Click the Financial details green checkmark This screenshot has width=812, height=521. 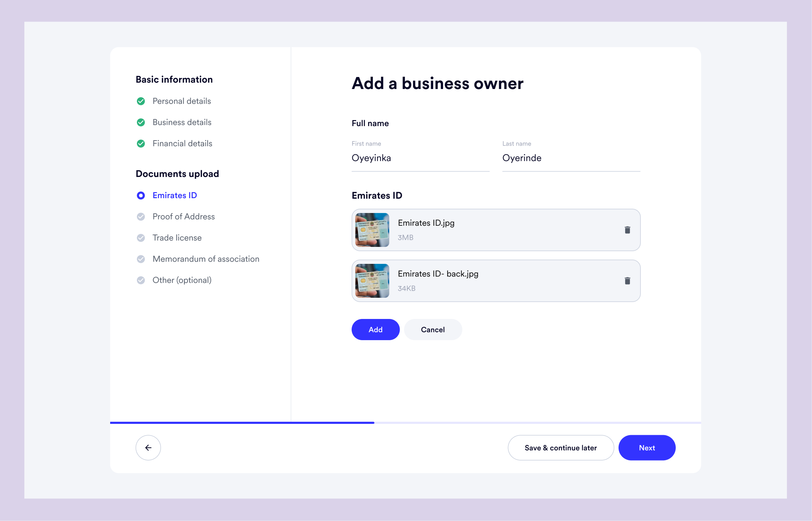[x=141, y=144]
